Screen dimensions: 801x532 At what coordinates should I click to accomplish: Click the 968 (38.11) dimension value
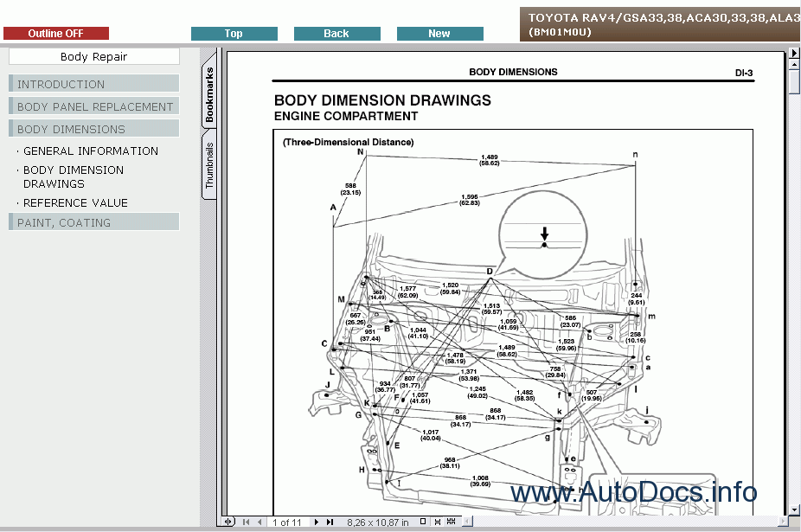(450, 463)
